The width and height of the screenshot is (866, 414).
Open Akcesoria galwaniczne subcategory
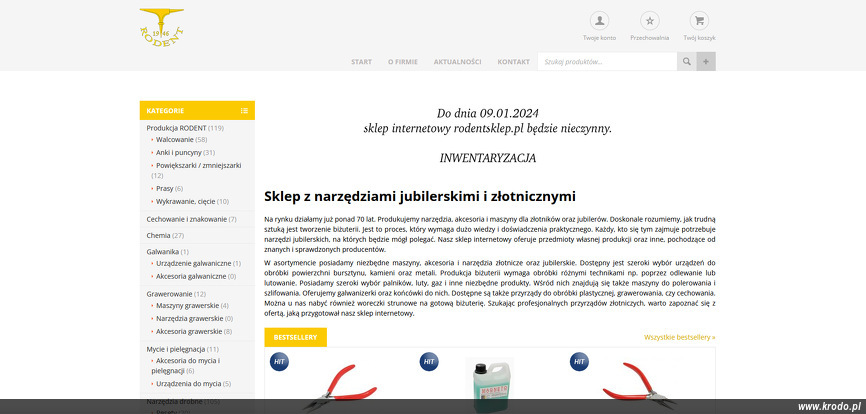[x=191, y=276]
